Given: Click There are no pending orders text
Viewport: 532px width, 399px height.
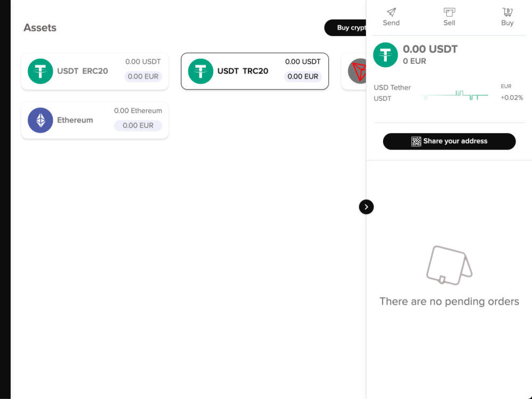Looking at the screenshot, I should pyautogui.click(x=449, y=301).
